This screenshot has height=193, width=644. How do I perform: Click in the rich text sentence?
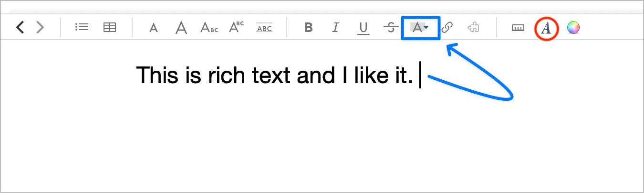click(x=274, y=75)
